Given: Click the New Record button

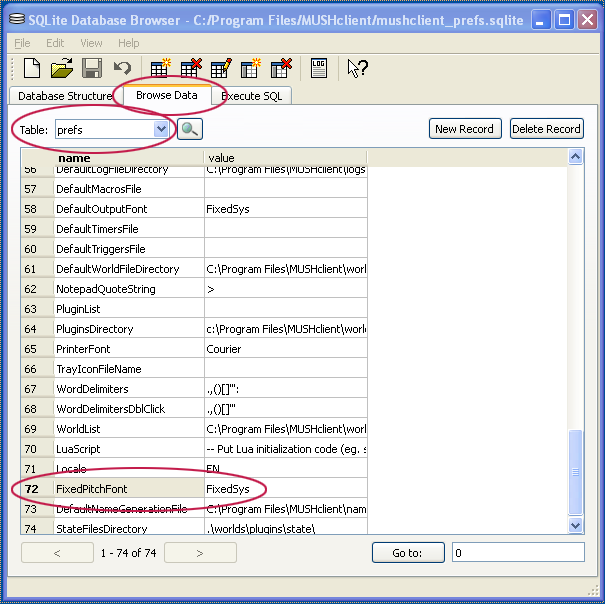Looking at the screenshot, I should point(465,129).
